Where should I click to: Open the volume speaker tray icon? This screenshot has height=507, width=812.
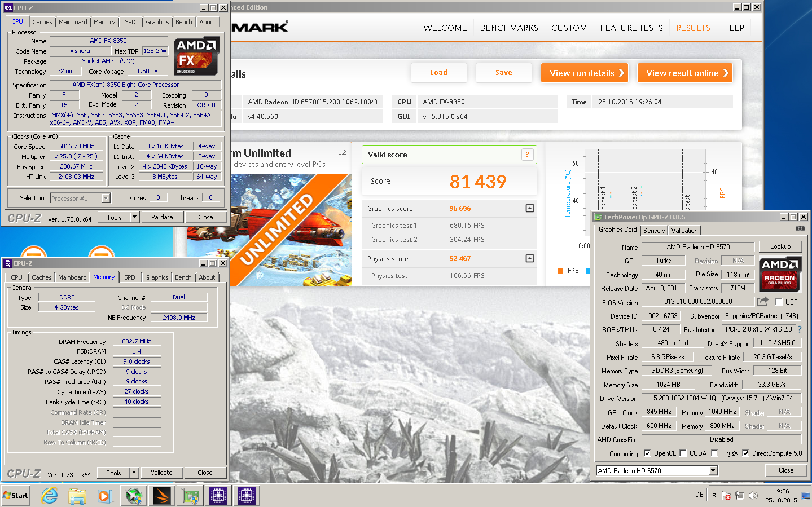tap(753, 496)
